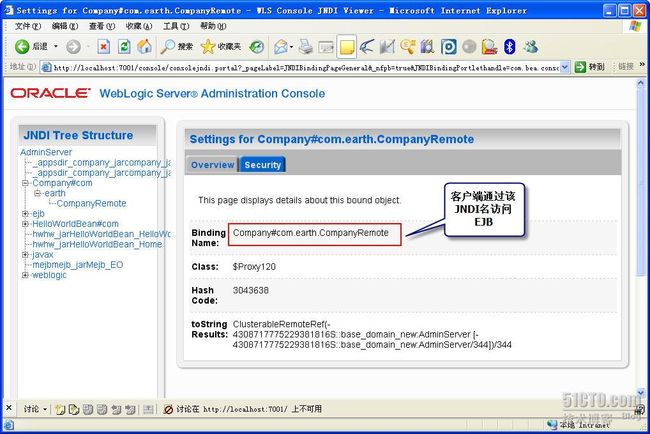Viewport: 650px width, 434px height.
Task: Click the page scrollbar down arrow
Action: [x=641, y=392]
